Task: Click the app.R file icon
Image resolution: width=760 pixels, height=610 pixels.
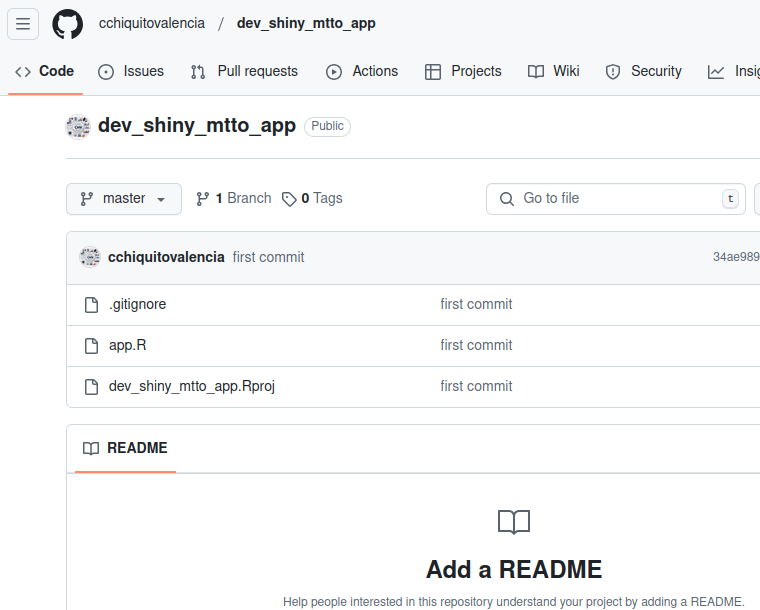Action: 91,346
